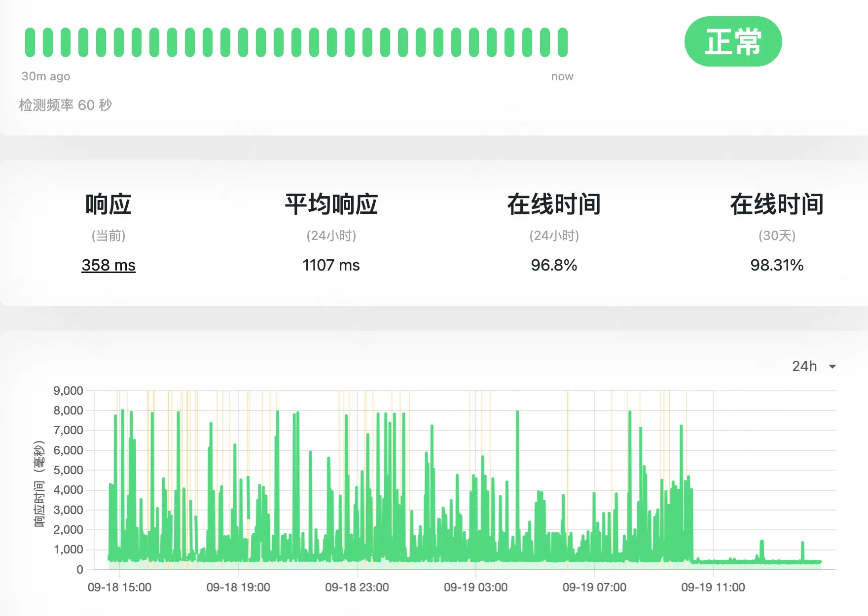Viewport: 868px width, 616px height.
Task: Click the rightmost small spike on the chart
Action: tap(802, 549)
